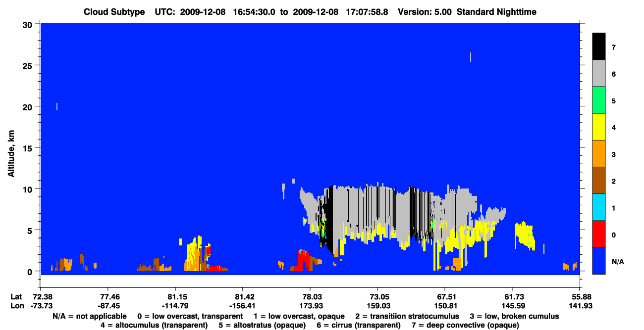The image size is (644, 330).
Task: Select the 'Version: 5.00' text in title
Action: pyautogui.click(x=425, y=12)
